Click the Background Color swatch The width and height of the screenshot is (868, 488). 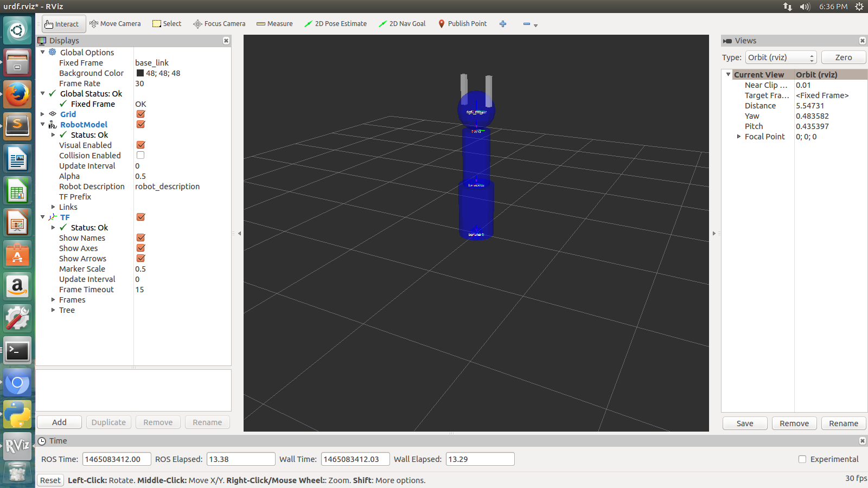pyautogui.click(x=140, y=73)
